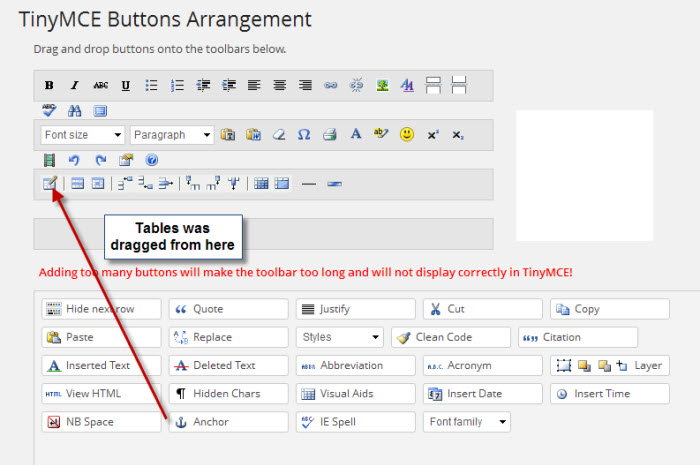This screenshot has width=700, height=465.
Task: Click the paste from Word clipboard icon
Action: [x=253, y=134]
